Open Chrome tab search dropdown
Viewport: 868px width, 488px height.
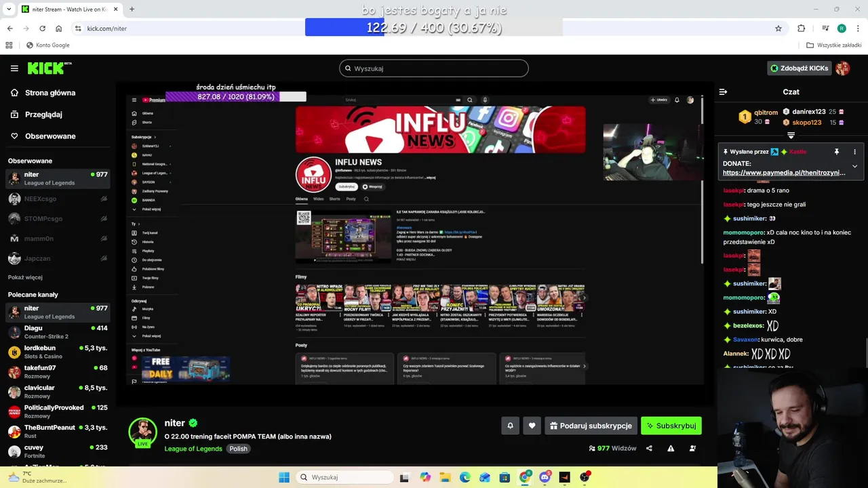[x=7, y=9]
